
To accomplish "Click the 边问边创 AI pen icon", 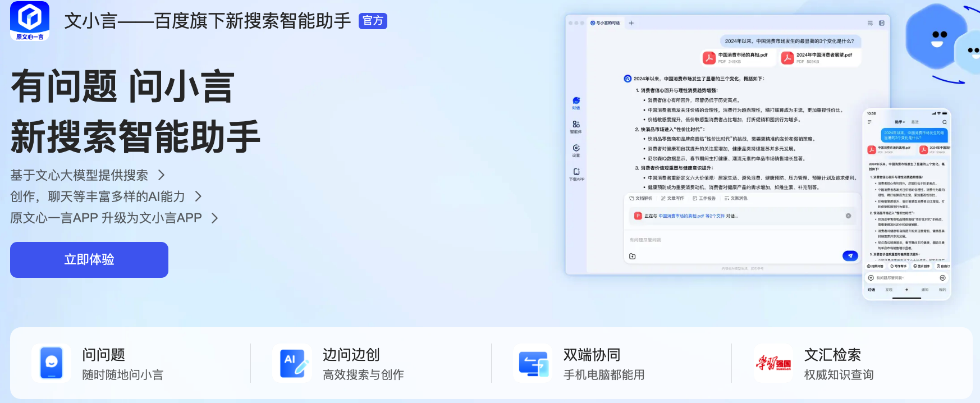I will (x=292, y=363).
